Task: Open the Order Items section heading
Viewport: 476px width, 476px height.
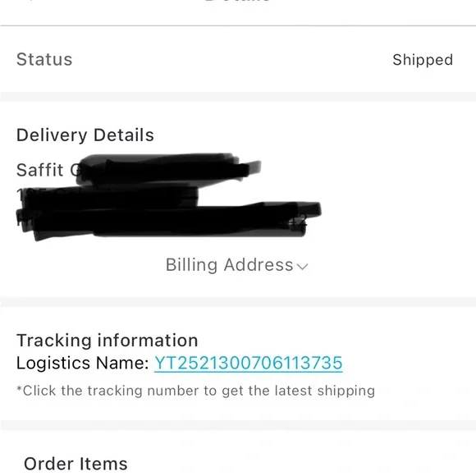Action: tap(76, 464)
